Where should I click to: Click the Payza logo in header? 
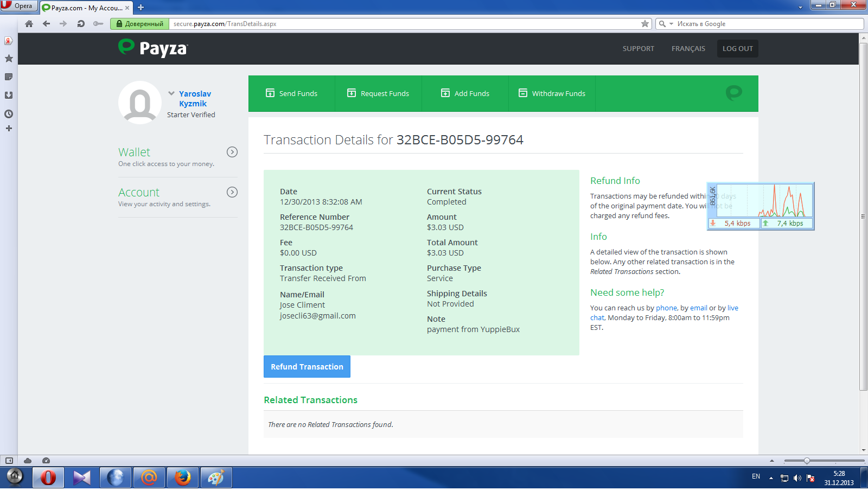point(152,48)
